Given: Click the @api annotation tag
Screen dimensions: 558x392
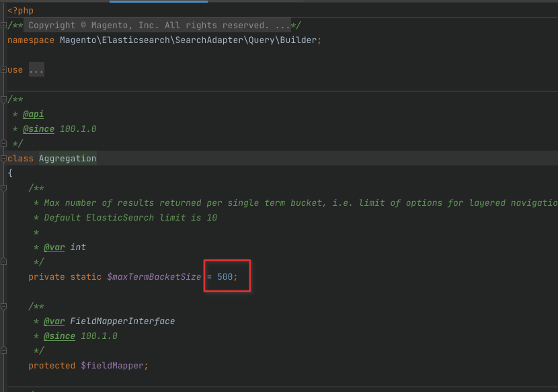Looking at the screenshot, I should [34, 114].
